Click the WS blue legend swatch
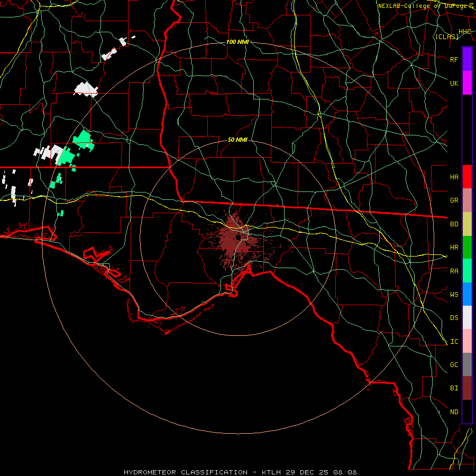Screen dimensions: 476x476 point(467,294)
